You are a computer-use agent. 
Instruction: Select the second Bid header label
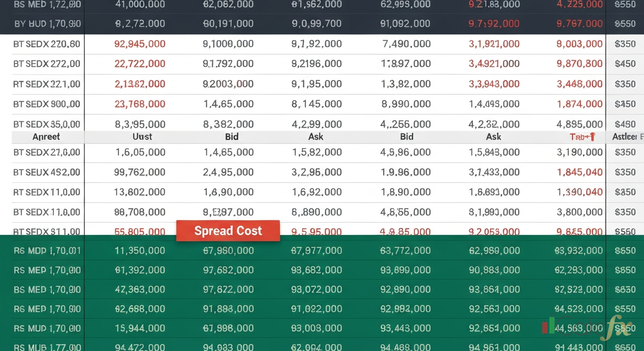coord(407,137)
